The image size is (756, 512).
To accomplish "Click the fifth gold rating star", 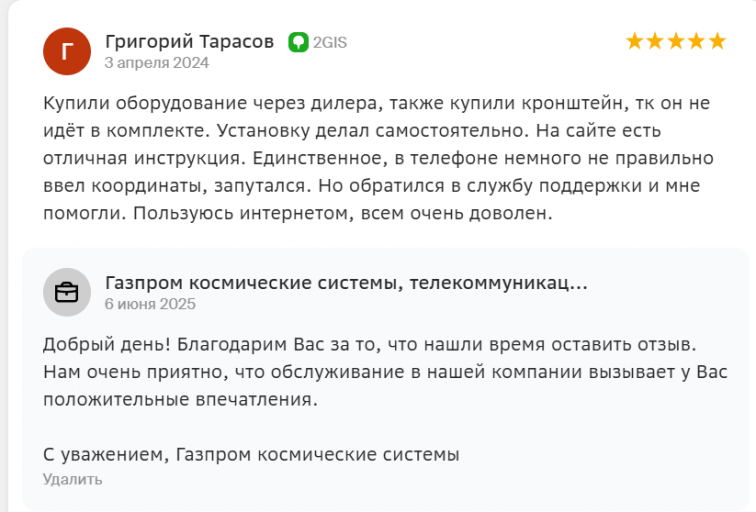I will [x=717, y=41].
